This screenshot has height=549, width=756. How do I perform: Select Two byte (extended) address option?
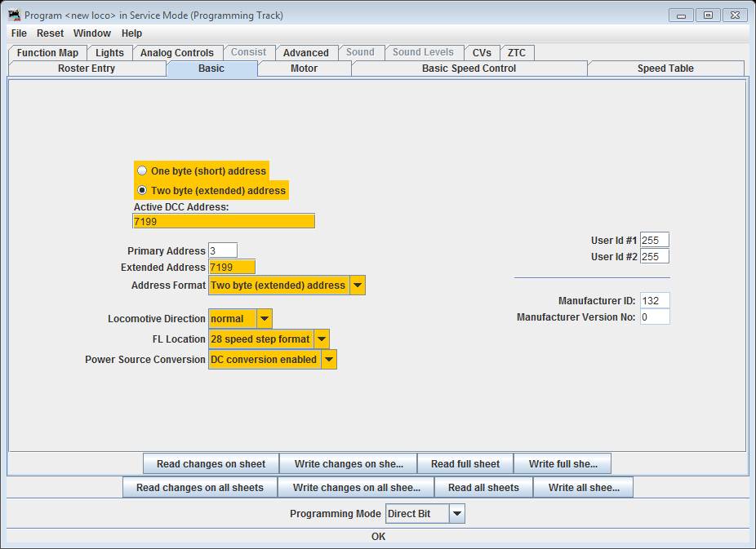[x=143, y=191]
